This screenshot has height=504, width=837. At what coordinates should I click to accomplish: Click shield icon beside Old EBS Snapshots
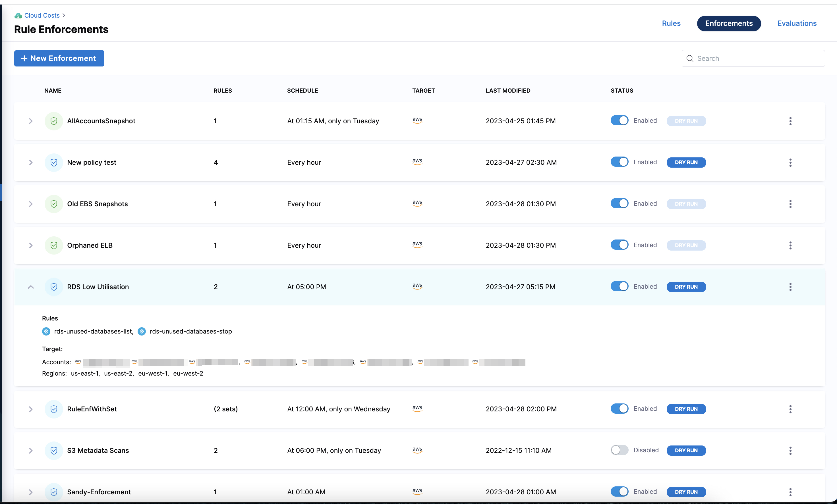54,204
